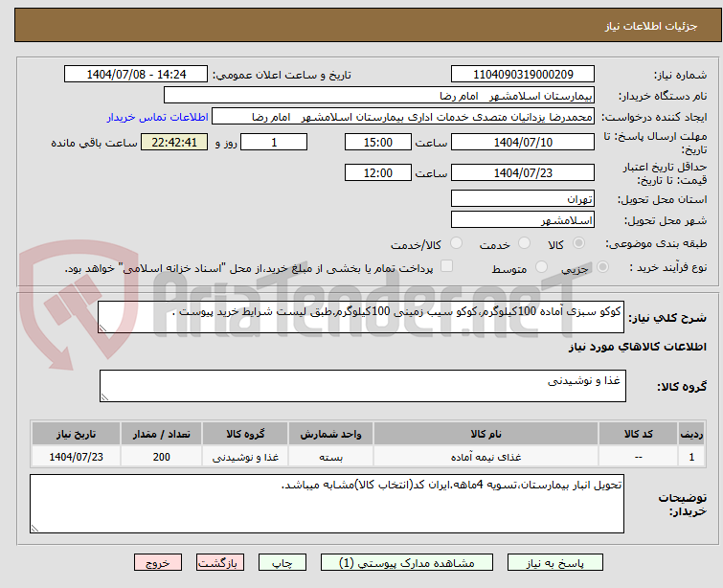Viewport: 723px width, 588px height.
Task: Select the کالا radio button
Action: pos(578,243)
